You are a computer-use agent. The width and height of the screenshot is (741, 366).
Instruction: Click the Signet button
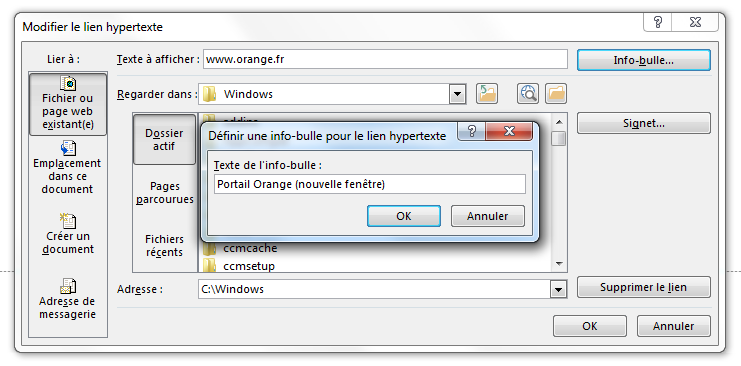tap(644, 123)
